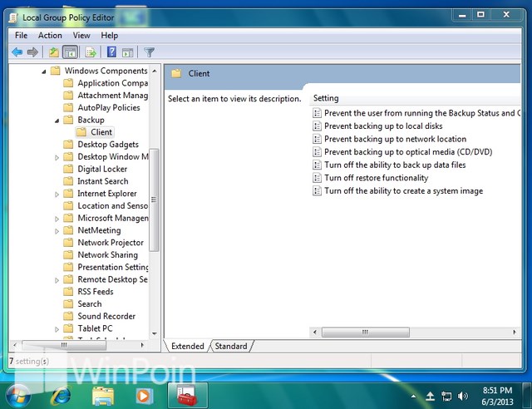
Task: Click the Local Group Policy Editor title icon
Action: [13, 17]
